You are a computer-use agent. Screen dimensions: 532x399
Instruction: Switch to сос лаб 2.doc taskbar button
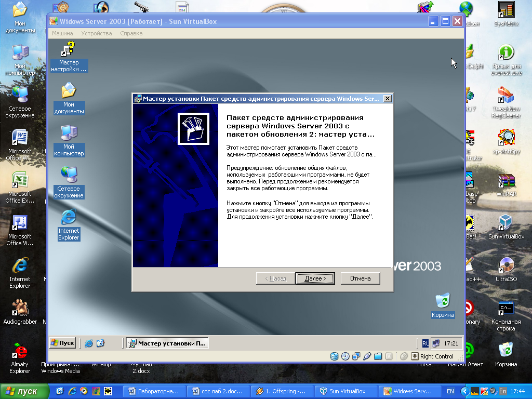[x=218, y=391]
